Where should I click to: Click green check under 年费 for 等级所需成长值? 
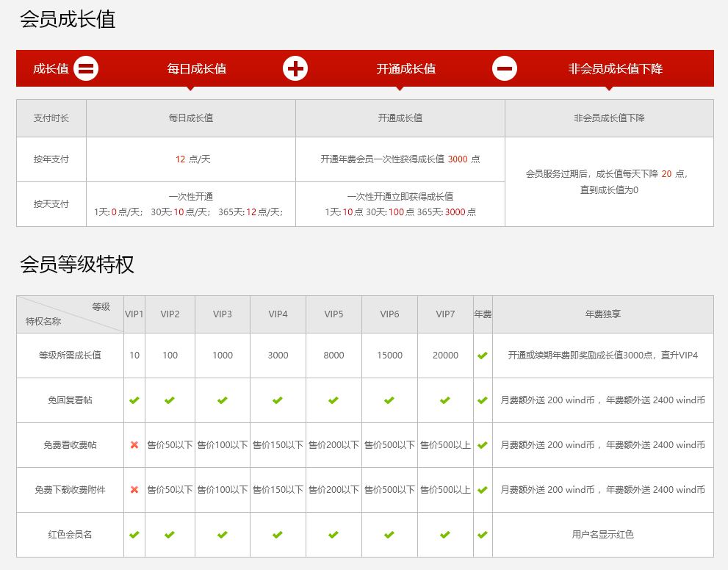(483, 356)
